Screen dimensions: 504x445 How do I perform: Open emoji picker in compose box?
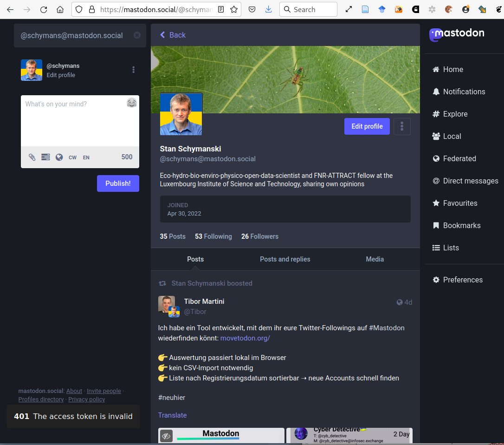point(132,103)
